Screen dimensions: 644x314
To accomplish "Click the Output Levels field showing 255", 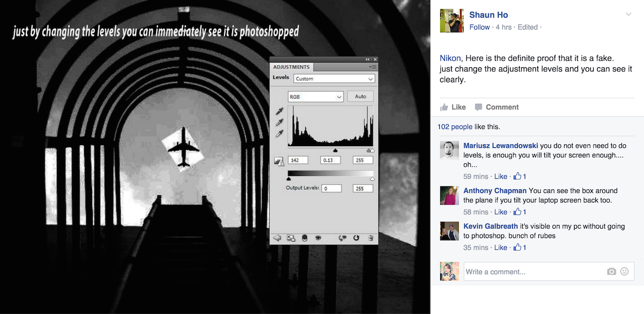I will tap(363, 188).
